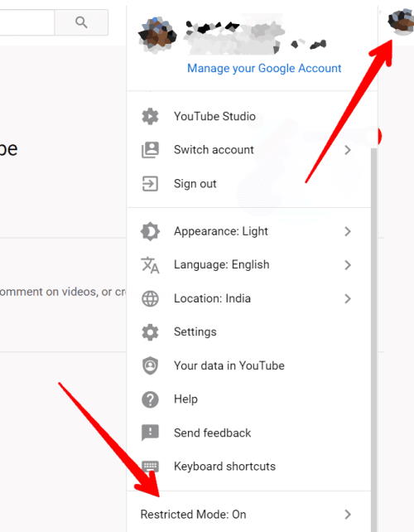Screen dimensions: 414x532
Task: Click the account avatar in the top-right corner
Action: point(402,21)
